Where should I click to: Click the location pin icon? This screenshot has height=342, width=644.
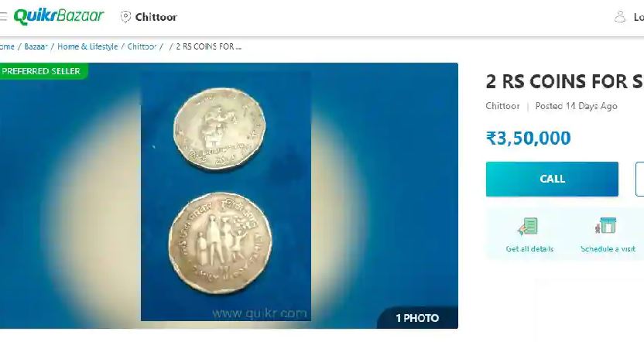[x=125, y=16]
